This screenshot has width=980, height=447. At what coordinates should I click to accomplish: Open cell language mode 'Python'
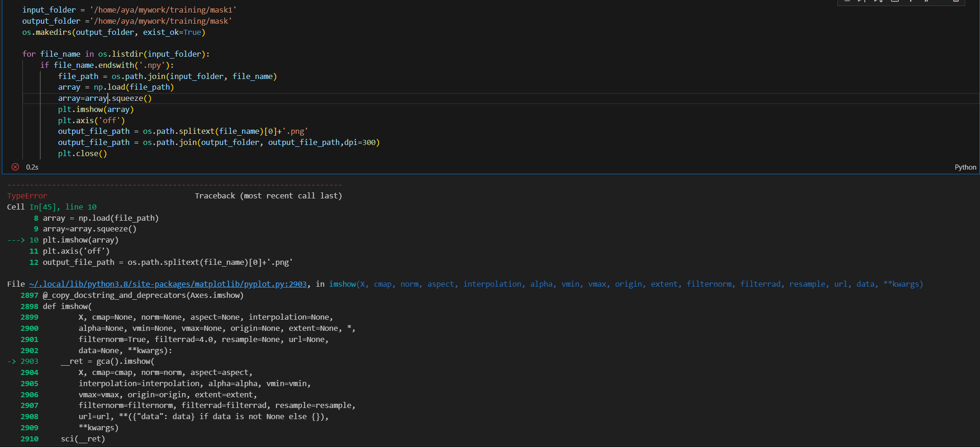965,167
